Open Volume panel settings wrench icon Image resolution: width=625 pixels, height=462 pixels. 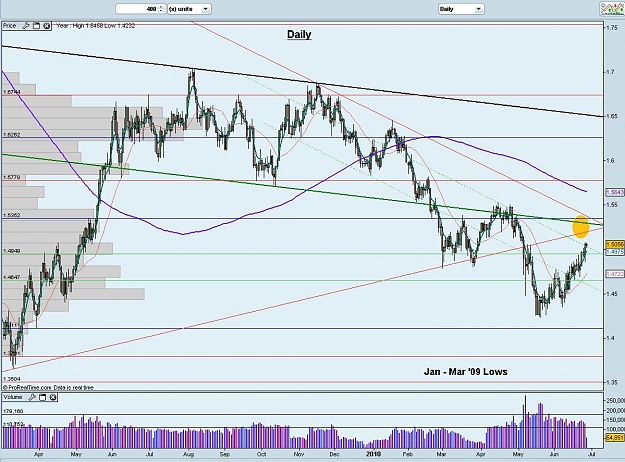(32, 397)
